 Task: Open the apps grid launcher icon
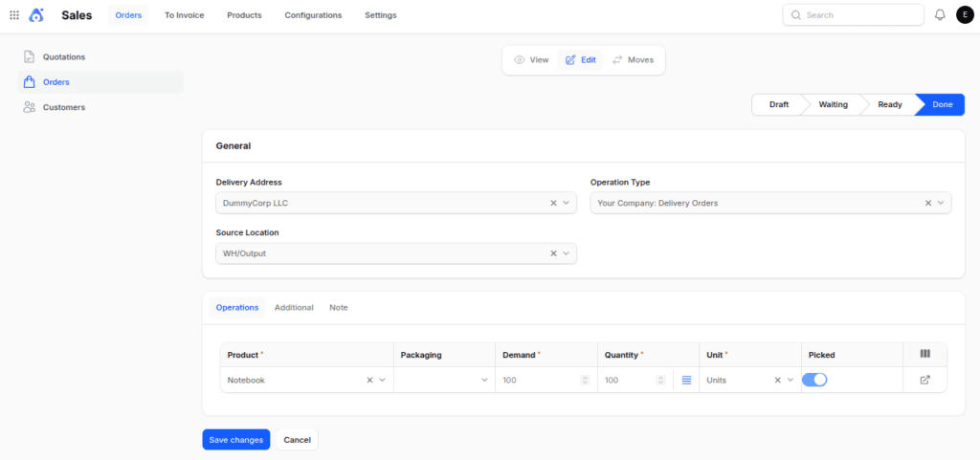tap(14, 15)
